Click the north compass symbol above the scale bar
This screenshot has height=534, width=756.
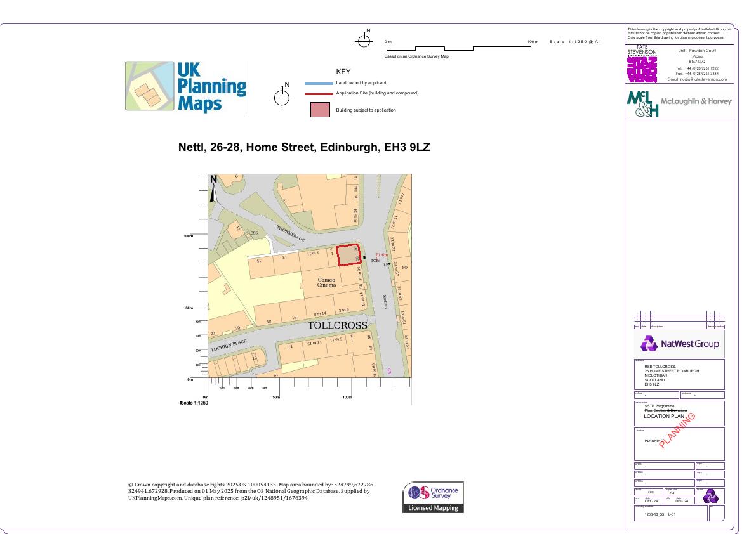pyautogui.click(x=364, y=41)
